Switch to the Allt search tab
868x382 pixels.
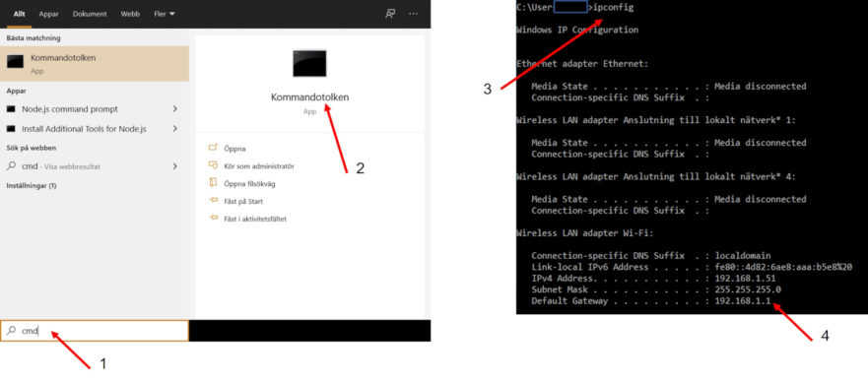pyautogui.click(x=20, y=14)
